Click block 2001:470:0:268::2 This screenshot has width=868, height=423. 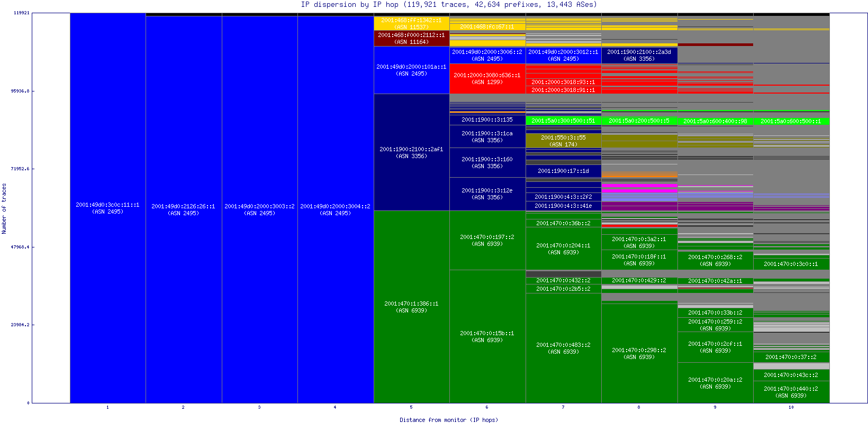716,260
